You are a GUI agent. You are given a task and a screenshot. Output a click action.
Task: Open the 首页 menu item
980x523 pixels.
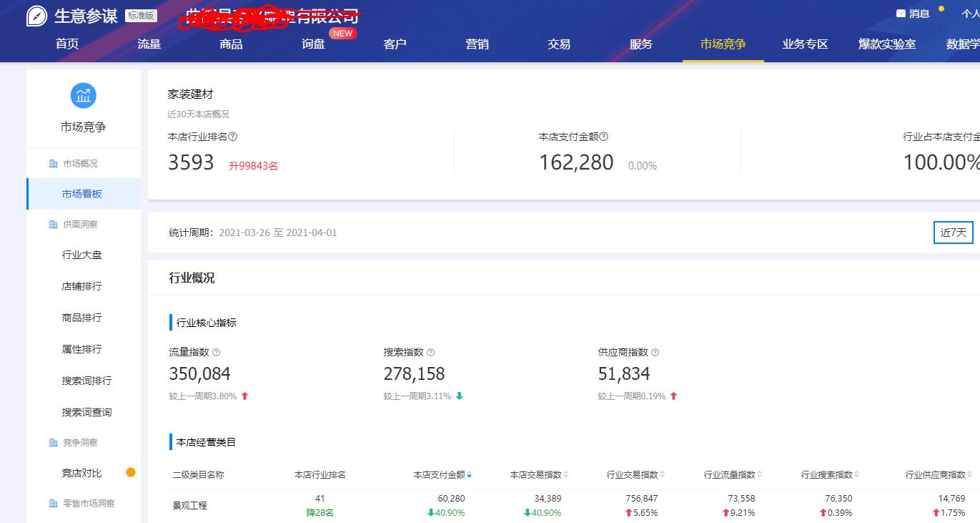coord(67,44)
